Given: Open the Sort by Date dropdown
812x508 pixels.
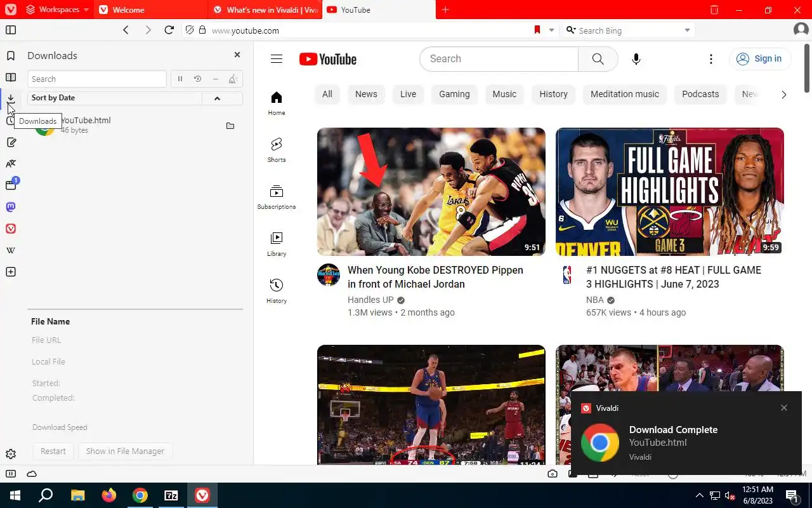Looking at the screenshot, I should pos(115,98).
